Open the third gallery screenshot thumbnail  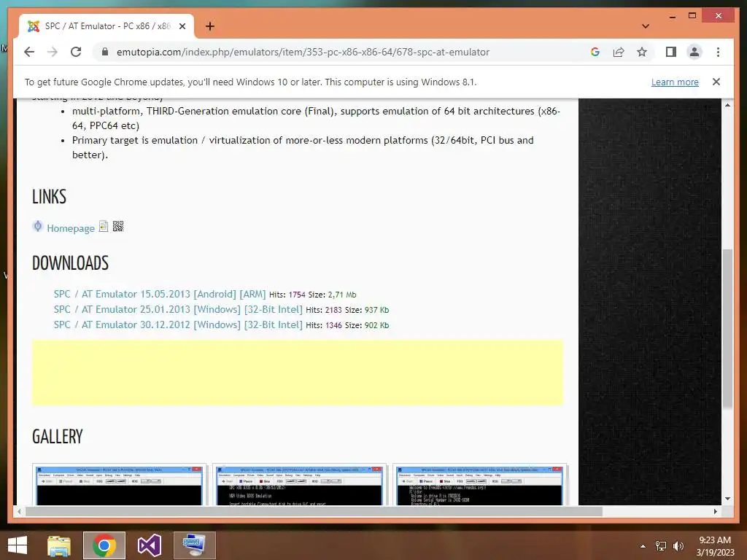click(x=480, y=485)
